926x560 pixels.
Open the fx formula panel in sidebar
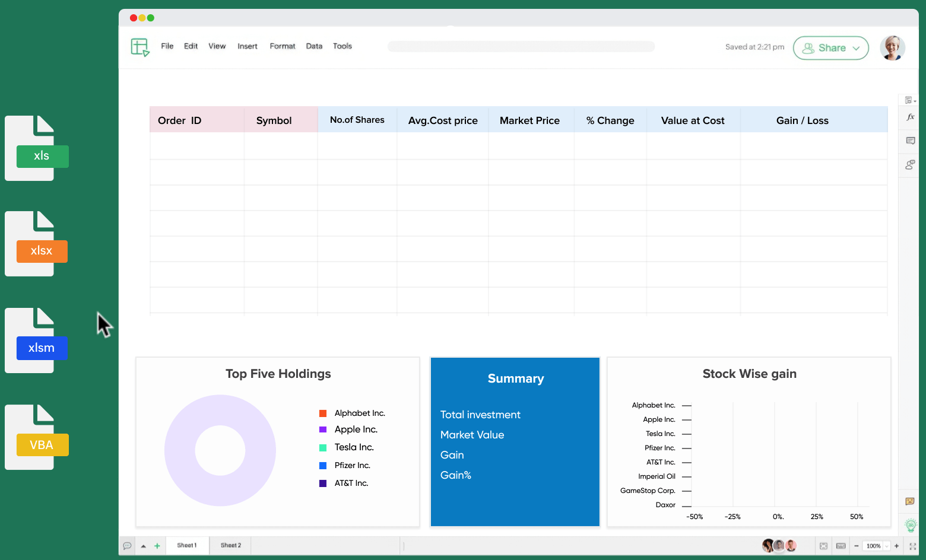(x=910, y=117)
